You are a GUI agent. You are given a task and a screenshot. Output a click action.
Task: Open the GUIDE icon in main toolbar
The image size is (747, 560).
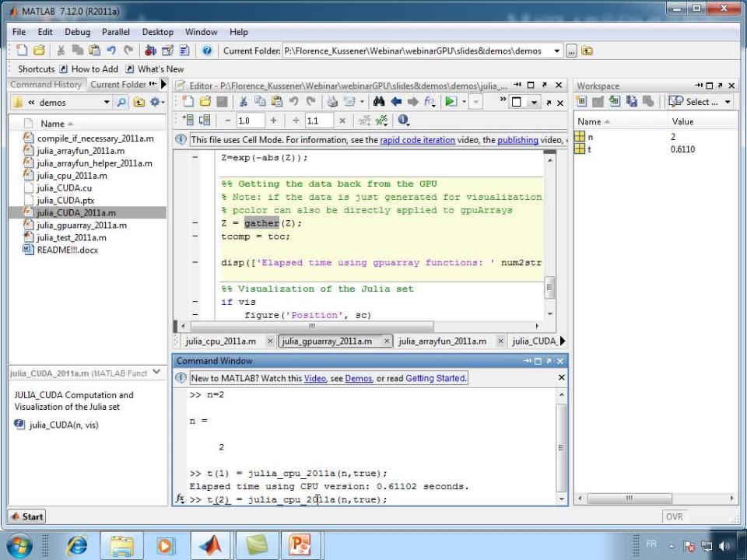click(167, 51)
